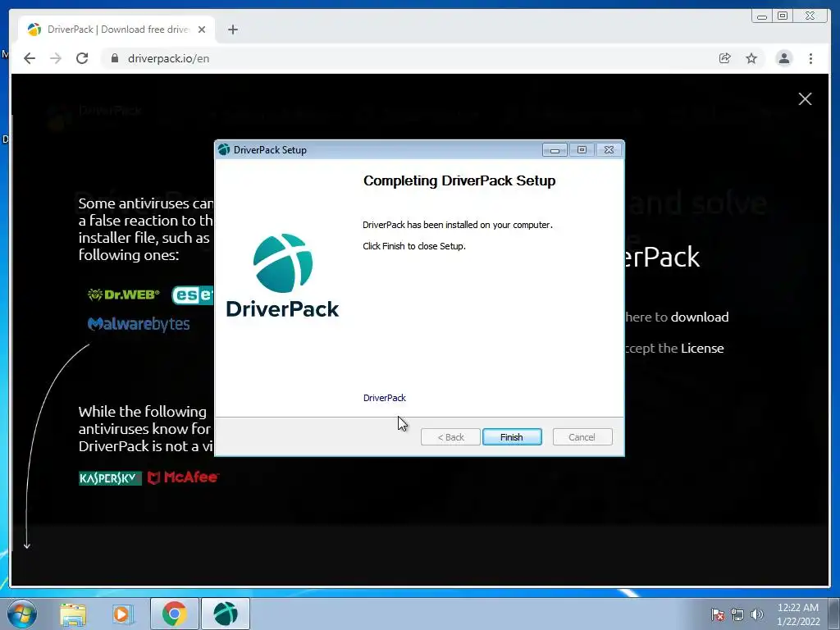This screenshot has height=630, width=840.
Task: Click the lock icon in address bar
Action: (115, 58)
